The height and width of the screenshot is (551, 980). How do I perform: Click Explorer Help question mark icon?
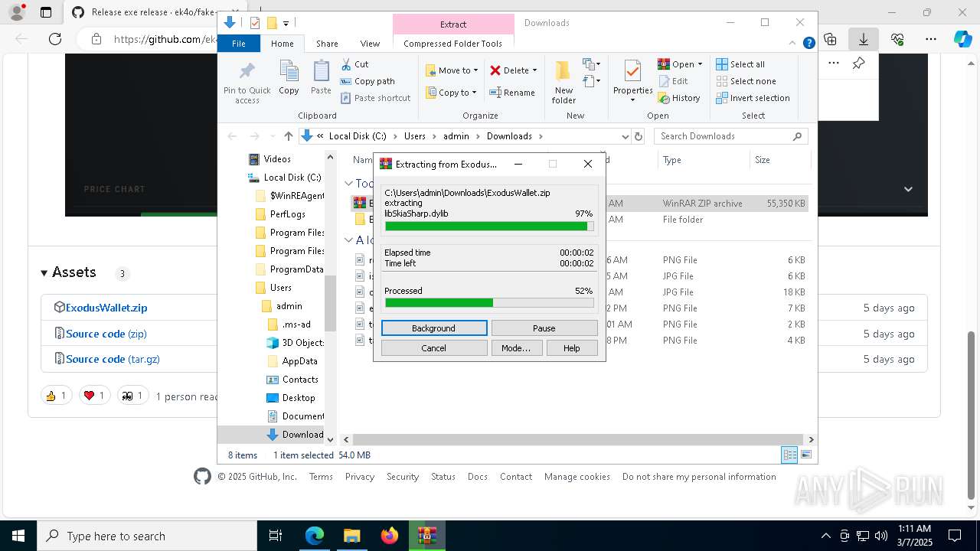tap(808, 44)
